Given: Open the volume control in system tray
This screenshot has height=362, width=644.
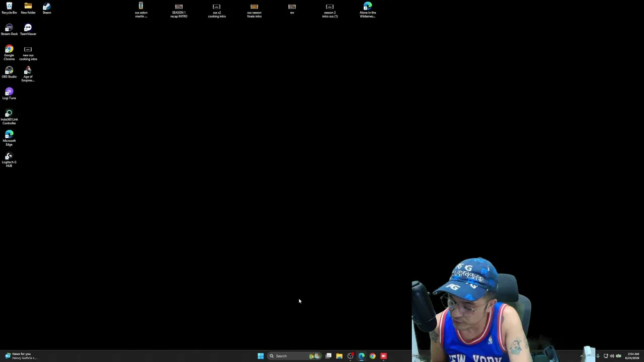Looking at the screenshot, I should [x=612, y=356].
